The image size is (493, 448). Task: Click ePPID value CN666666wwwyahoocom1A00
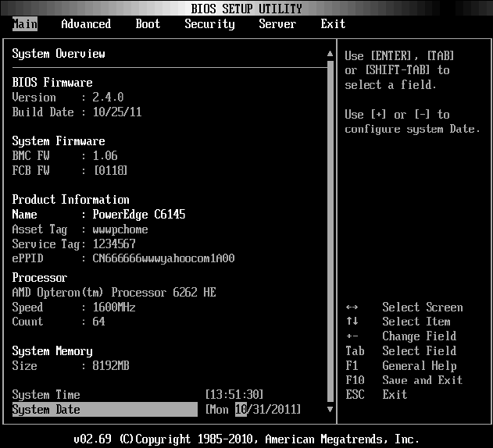[x=163, y=258]
